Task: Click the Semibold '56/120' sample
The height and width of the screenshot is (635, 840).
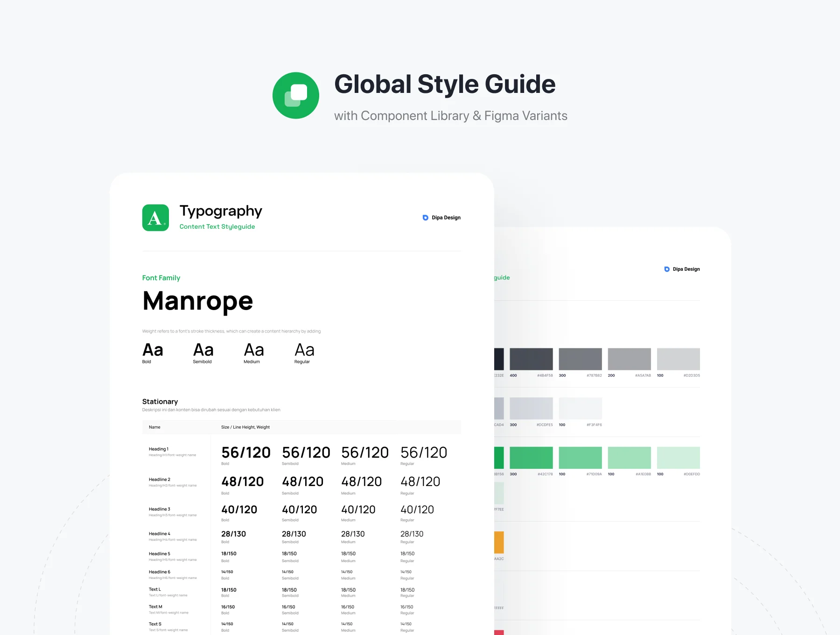Action: pyautogui.click(x=306, y=452)
